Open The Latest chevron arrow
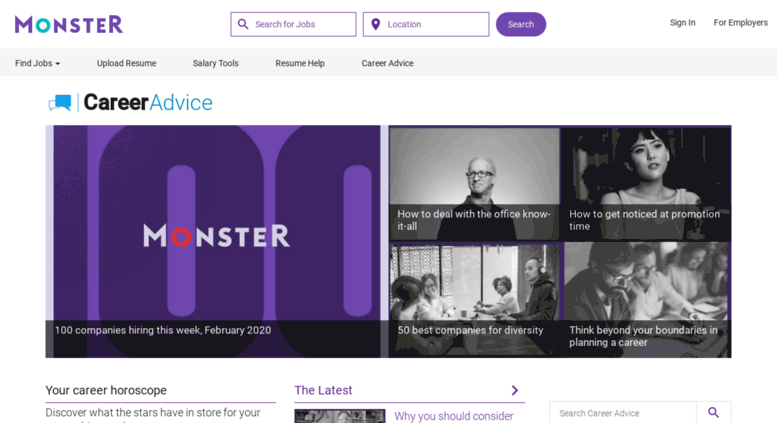Viewport: 777px width, 423px height. (x=515, y=390)
